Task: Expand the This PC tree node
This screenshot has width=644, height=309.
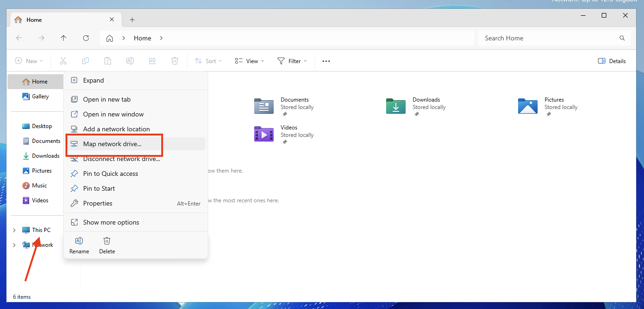Action: (x=14, y=230)
